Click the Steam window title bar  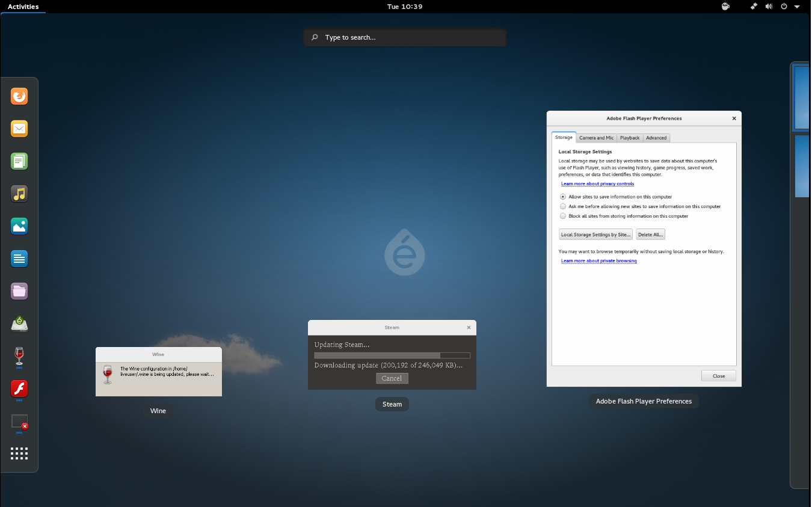392,327
